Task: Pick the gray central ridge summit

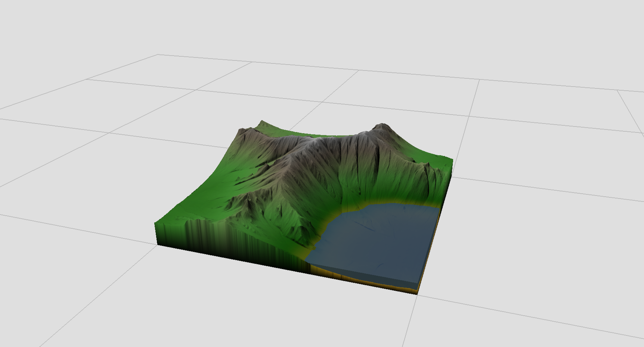Action: tap(318, 140)
